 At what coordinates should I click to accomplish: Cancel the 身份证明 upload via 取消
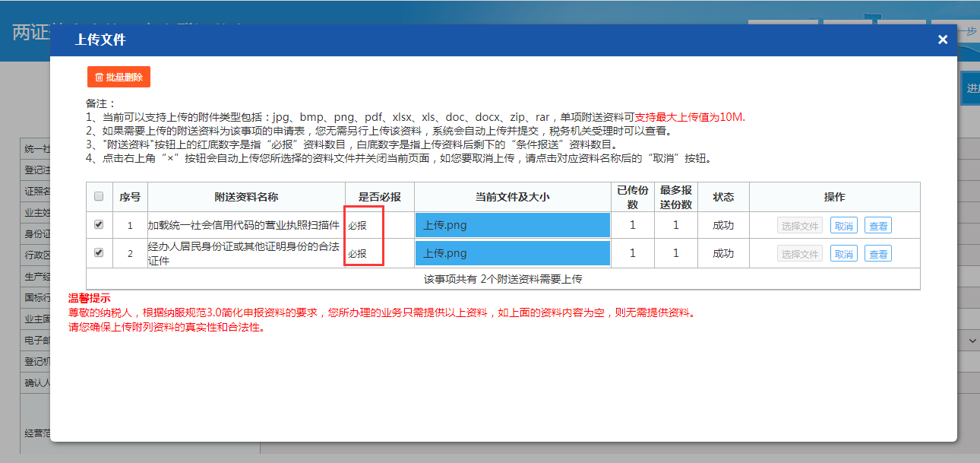coord(844,252)
